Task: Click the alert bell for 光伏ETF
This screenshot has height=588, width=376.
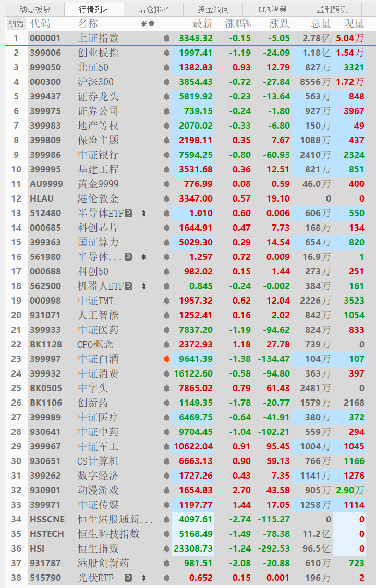Action: click(x=167, y=578)
